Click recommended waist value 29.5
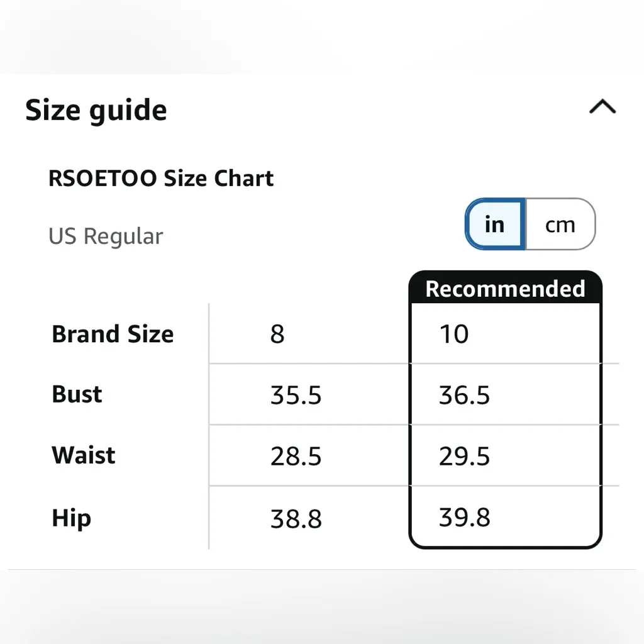This screenshot has height=644, width=644. click(464, 457)
